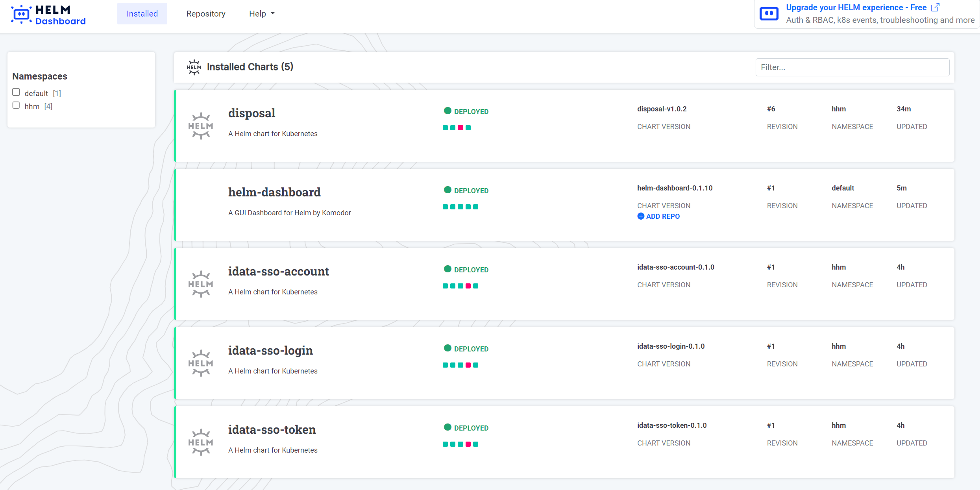Open the Repository tab
The height and width of the screenshot is (490, 980).
click(x=205, y=14)
